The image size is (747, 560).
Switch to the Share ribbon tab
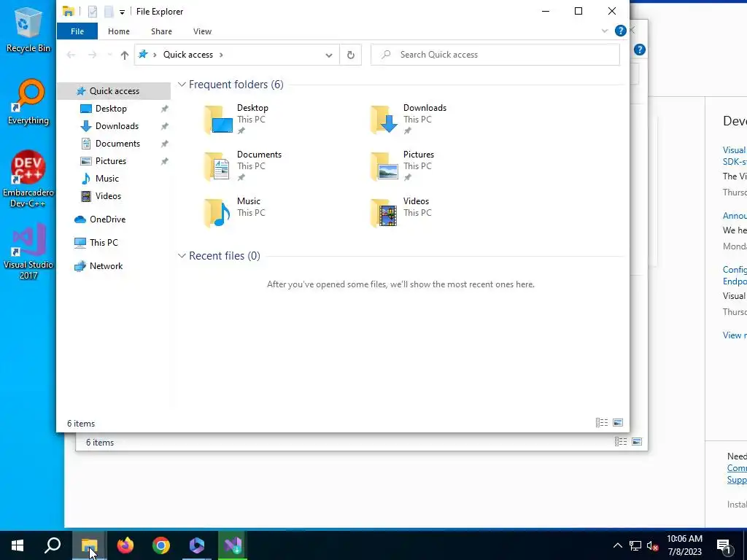pyautogui.click(x=161, y=31)
